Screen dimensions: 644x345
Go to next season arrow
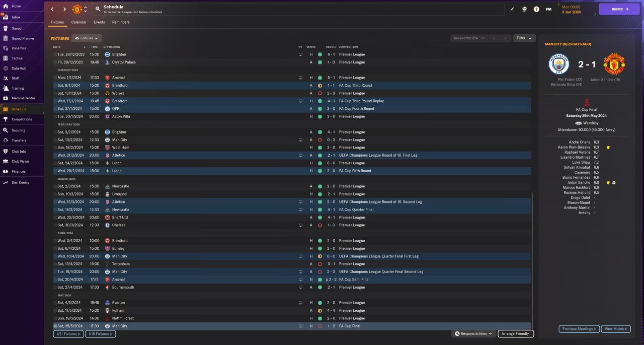(x=506, y=38)
